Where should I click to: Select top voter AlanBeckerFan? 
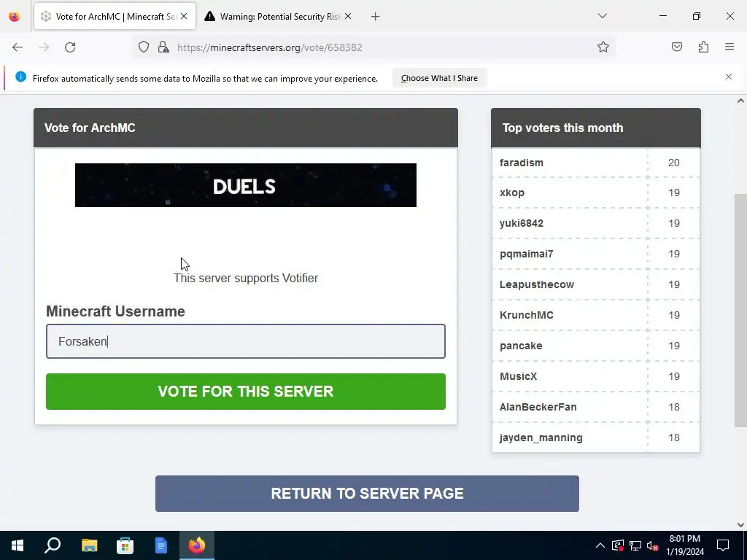(538, 407)
